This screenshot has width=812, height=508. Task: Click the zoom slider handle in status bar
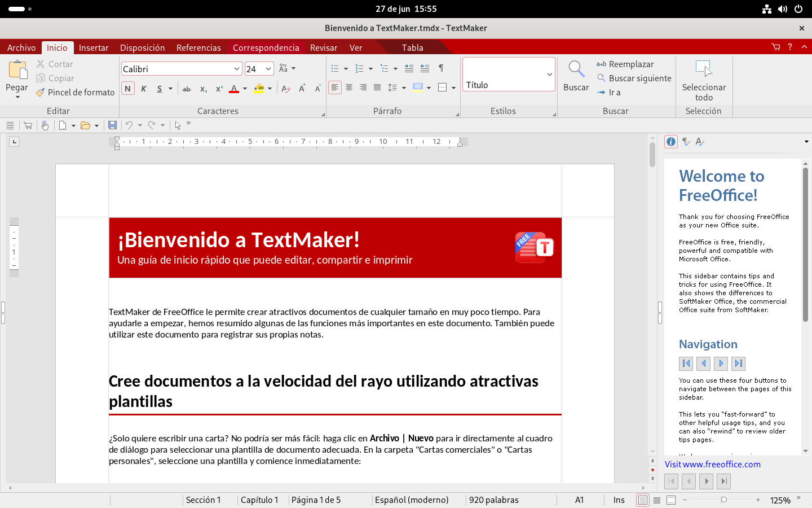(723, 500)
